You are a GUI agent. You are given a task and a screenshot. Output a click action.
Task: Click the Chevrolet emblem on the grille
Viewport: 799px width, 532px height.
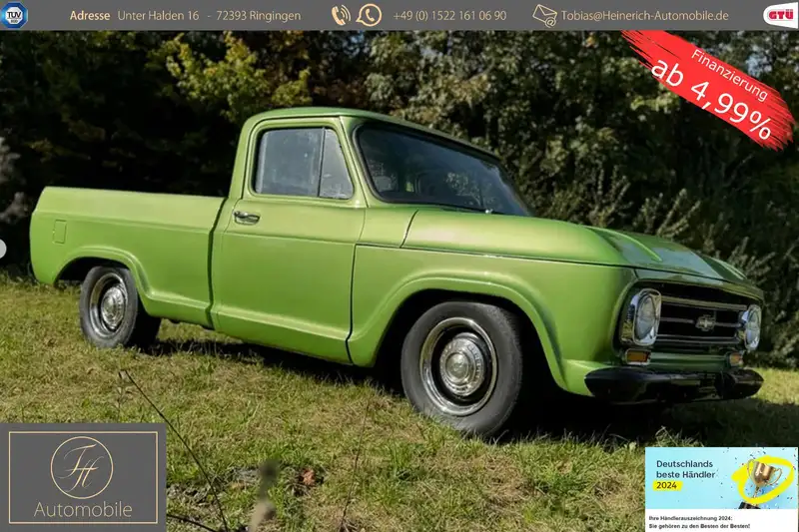click(x=705, y=322)
